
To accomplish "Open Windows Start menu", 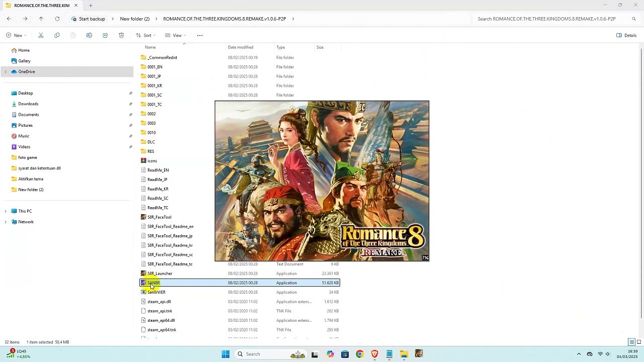I will pyautogui.click(x=225, y=354).
